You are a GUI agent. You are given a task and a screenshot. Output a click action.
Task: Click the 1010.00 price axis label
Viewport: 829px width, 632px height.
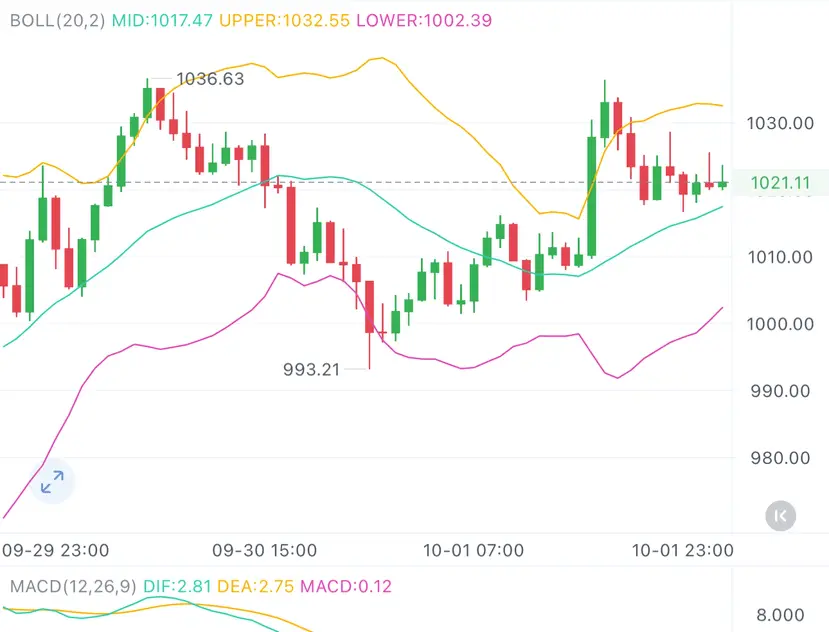point(780,257)
